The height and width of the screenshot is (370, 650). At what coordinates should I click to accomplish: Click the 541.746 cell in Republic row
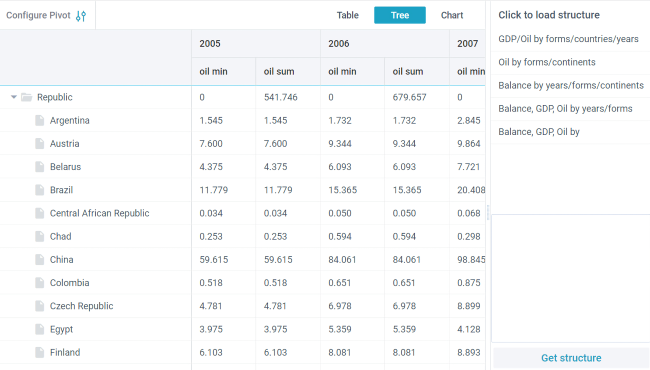pyautogui.click(x=288, y=97)
